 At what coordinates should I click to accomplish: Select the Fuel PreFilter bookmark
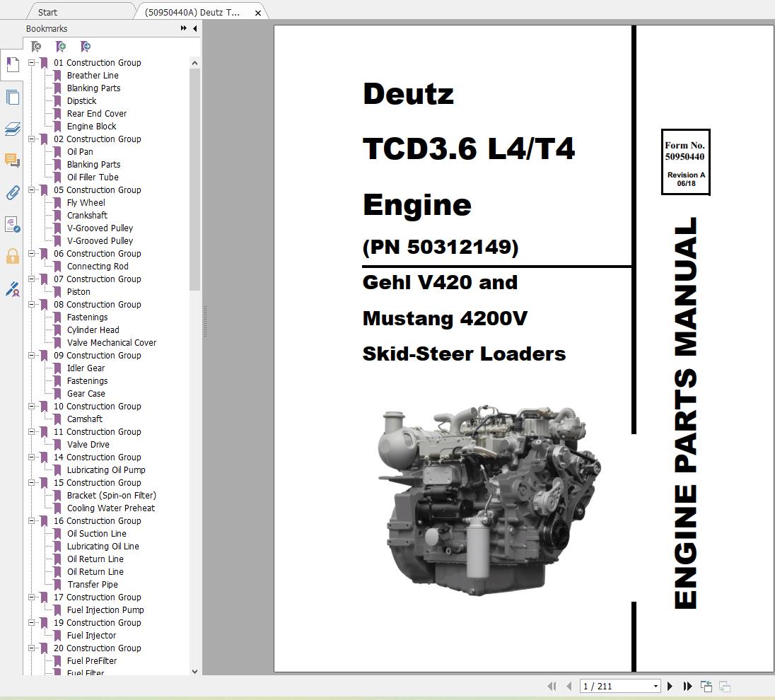[x=92, y=661]
